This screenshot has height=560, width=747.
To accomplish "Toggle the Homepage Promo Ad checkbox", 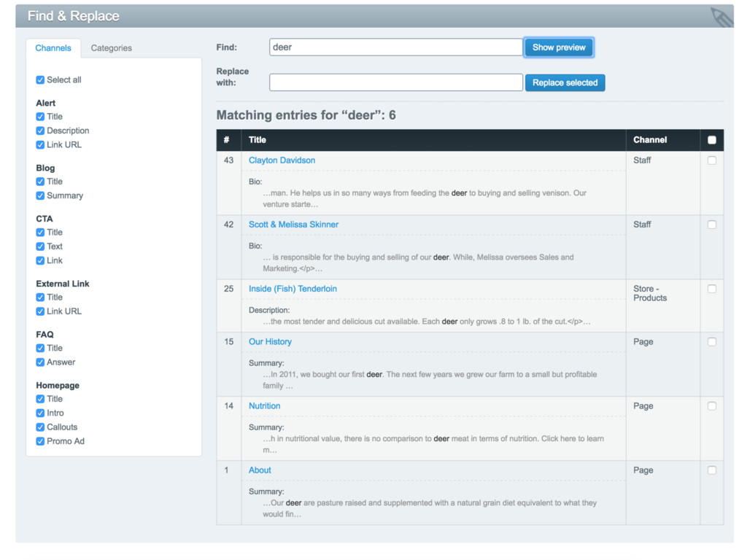I will (41, 442).
